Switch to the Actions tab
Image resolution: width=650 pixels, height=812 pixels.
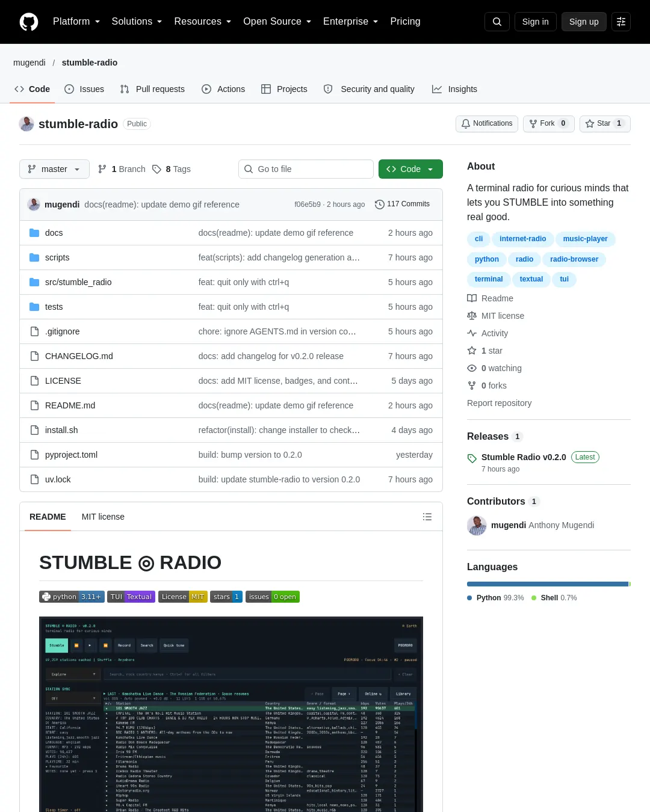(x=223, y=89)
